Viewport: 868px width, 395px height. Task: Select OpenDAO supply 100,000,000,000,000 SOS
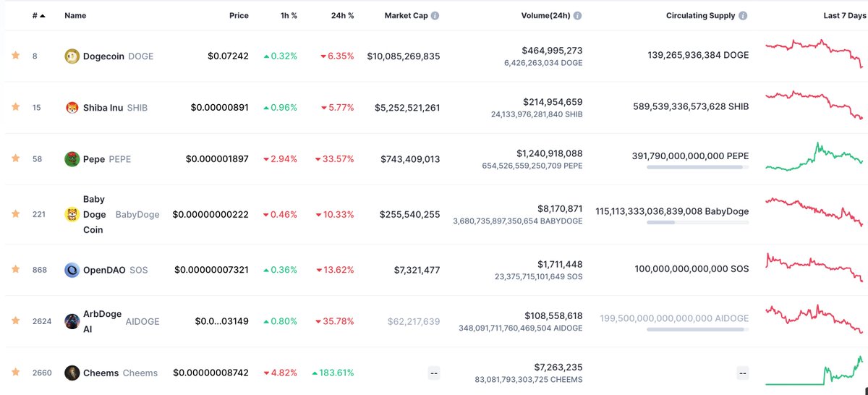pos(692,269)
